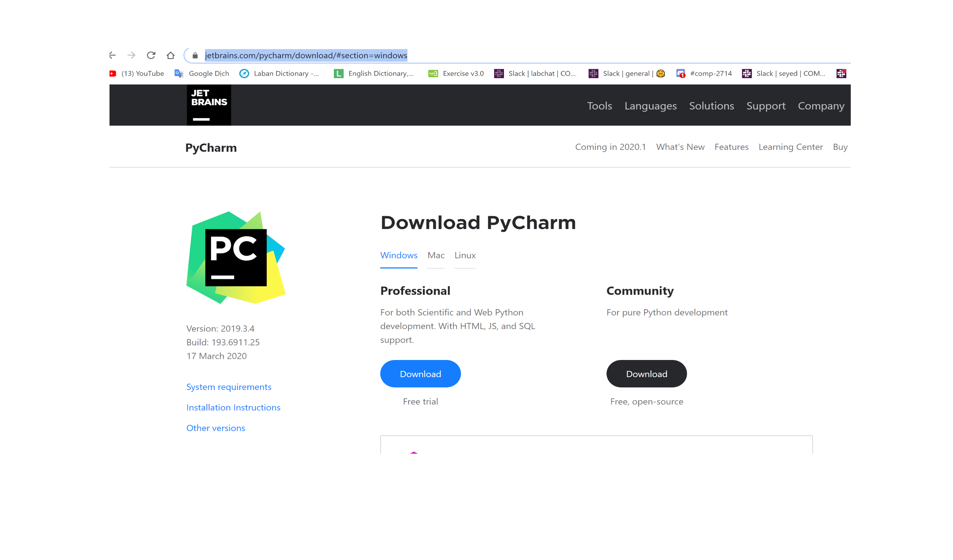Switch to the Linux tab
This screenshot has height=560, width=953.
[x=465, y=255]
